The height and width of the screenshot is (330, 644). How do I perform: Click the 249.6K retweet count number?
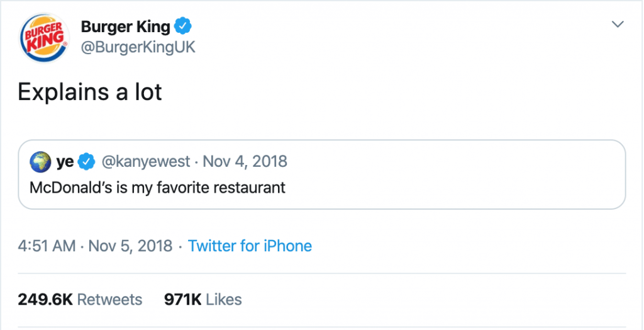tap(45, 299)
